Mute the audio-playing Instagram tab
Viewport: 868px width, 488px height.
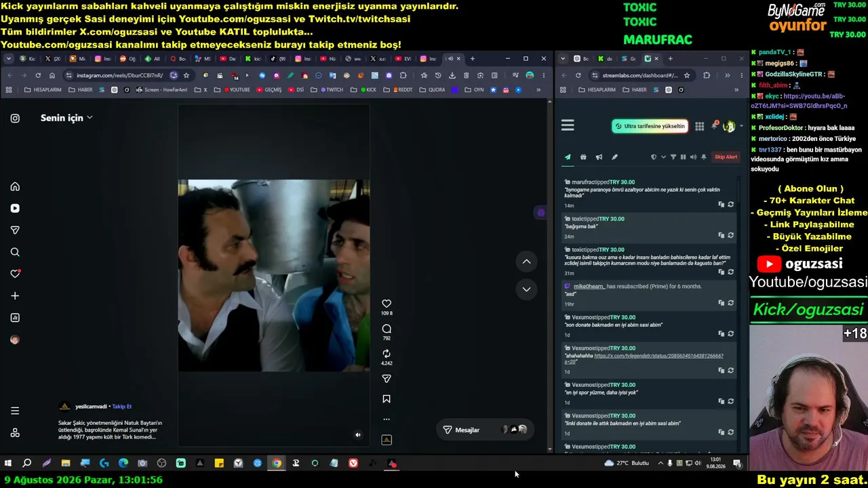[450, 59]
